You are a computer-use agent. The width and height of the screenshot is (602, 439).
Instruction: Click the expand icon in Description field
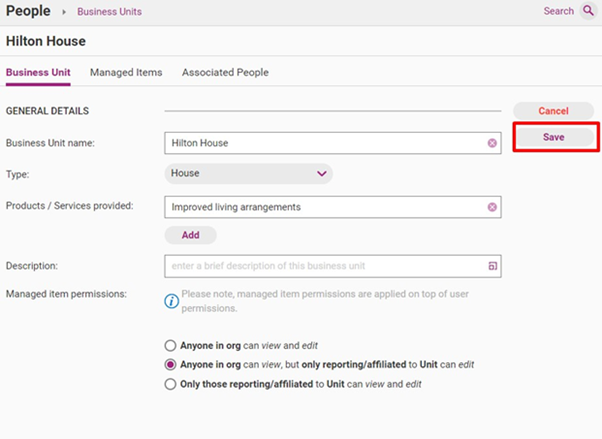[492, 266]
